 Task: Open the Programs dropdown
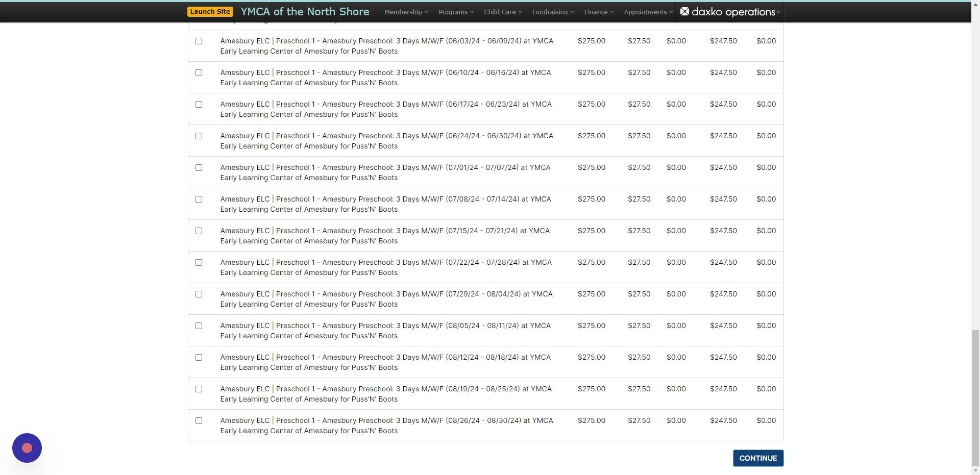[x=454, y=12]
